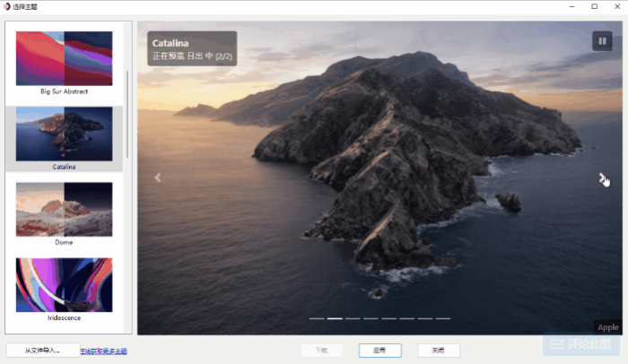Jump to last preview slide indicator

click(443, 318)
